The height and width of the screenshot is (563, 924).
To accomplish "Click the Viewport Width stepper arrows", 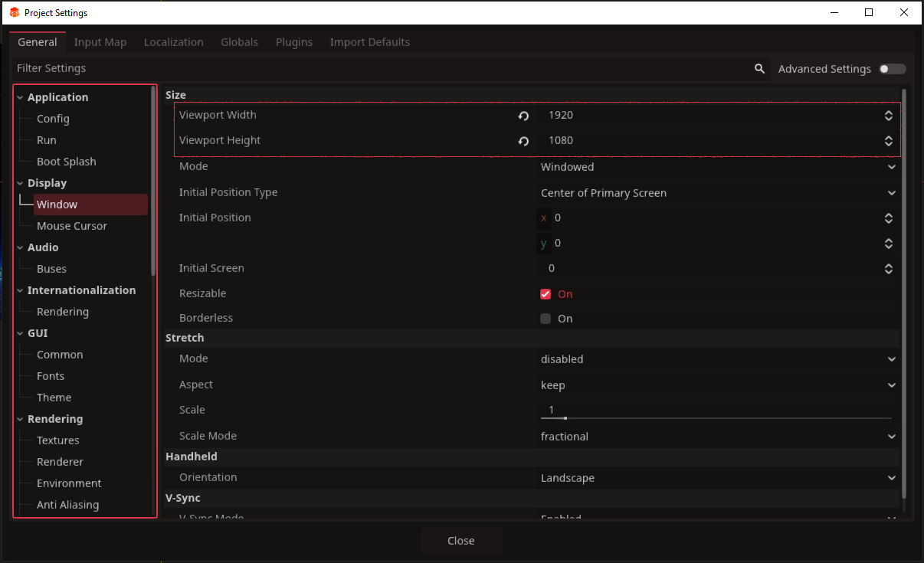I will (889, 116).
